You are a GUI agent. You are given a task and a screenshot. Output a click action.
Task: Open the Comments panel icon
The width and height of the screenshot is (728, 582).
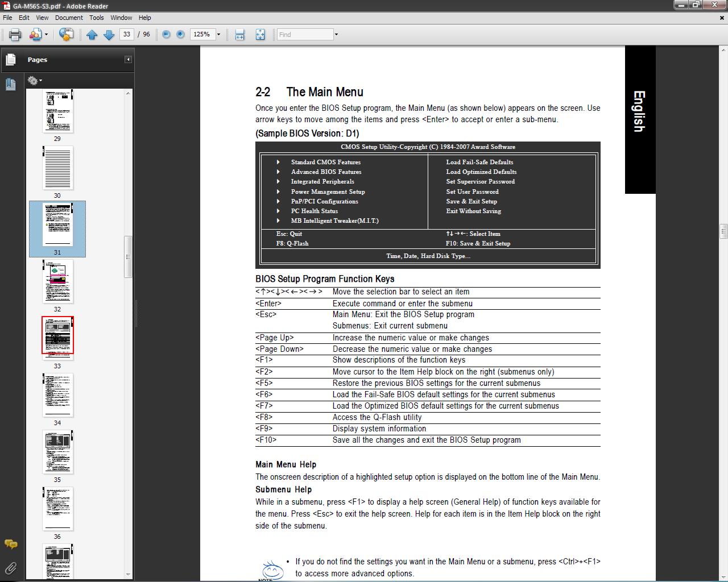point(10,544)
